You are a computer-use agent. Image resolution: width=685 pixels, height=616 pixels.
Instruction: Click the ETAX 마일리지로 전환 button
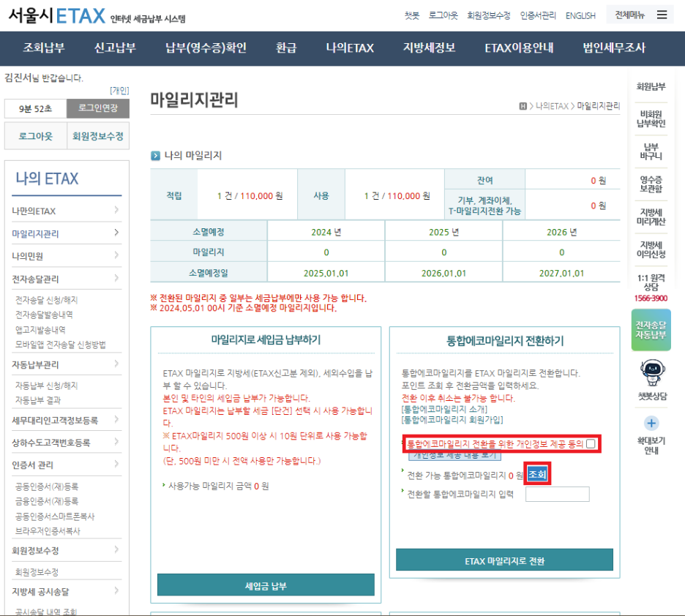click(504, 560)
